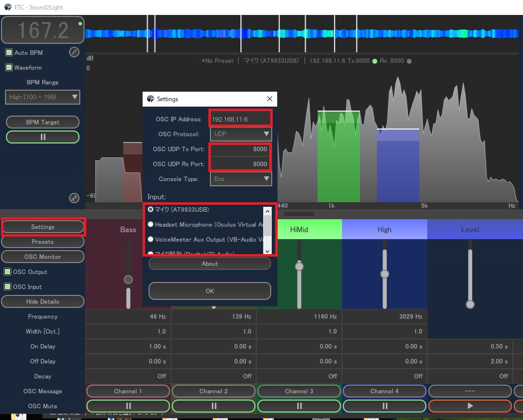Toggle the Waveform checkbox
523x420 pixels.
click(9, 67)
